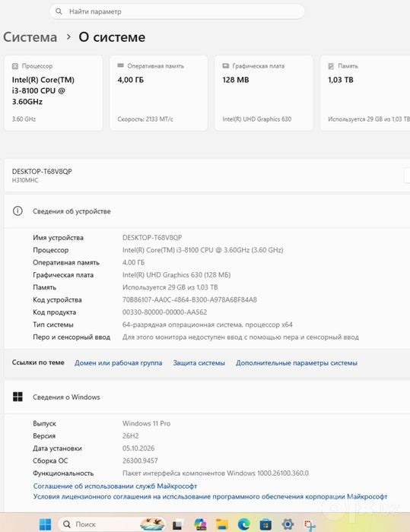
Task: Click the Intel(R) Core(TM) i3-8100 processor value row
Action: tap(203, 250)
